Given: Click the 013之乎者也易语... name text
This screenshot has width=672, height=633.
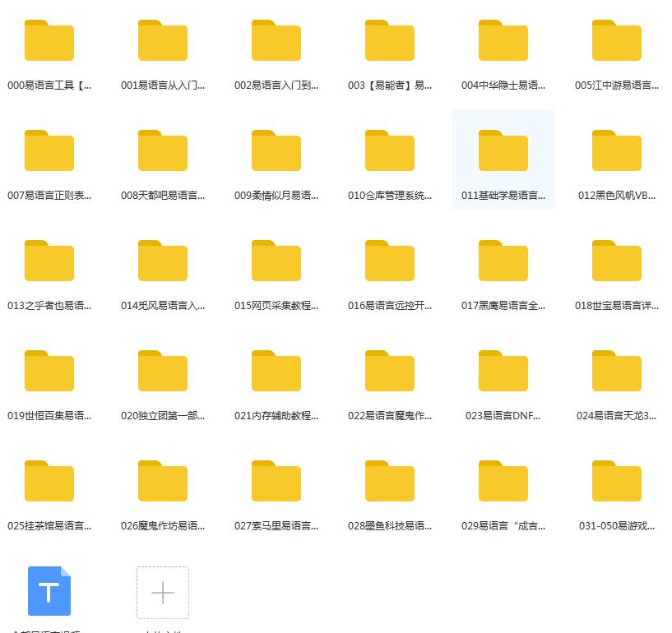Looking at the screenshot, I should pyautogui.click(x=49, y=305).
